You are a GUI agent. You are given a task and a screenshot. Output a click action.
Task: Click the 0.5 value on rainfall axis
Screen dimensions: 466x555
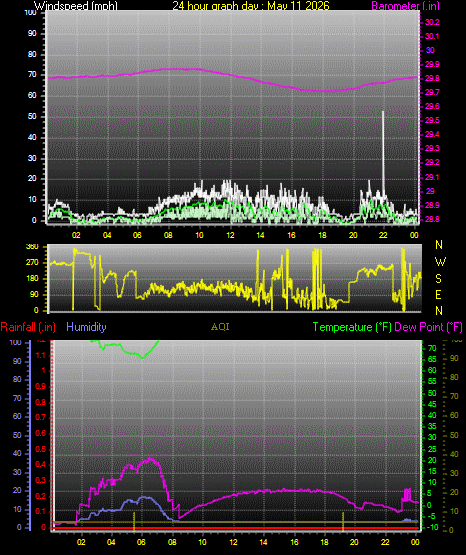[41, 449]
